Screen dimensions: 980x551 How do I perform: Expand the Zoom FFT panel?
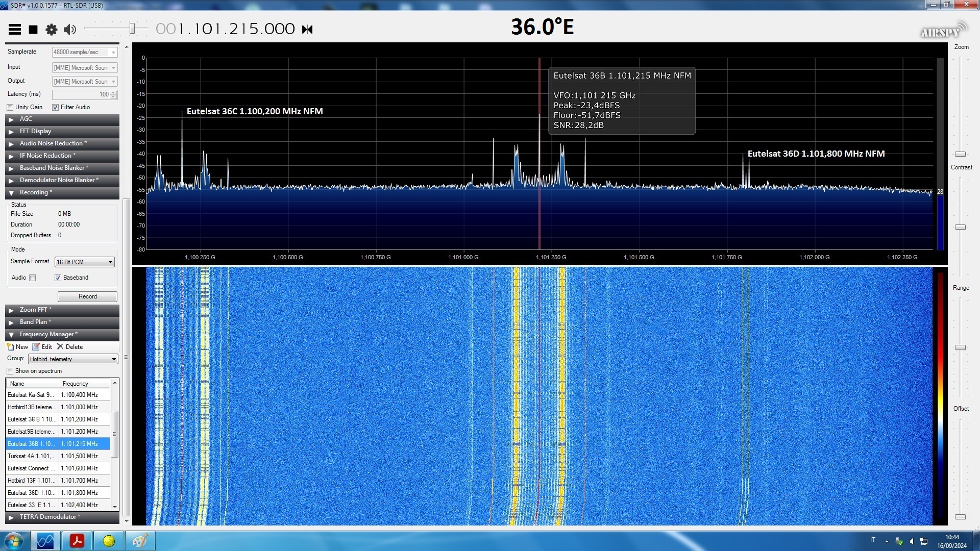pos(62,310)
